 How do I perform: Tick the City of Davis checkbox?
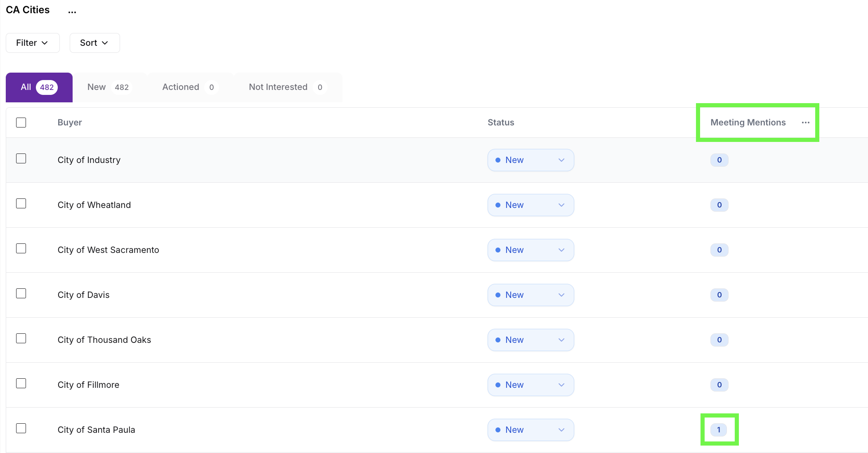click(x=21, y=293)
